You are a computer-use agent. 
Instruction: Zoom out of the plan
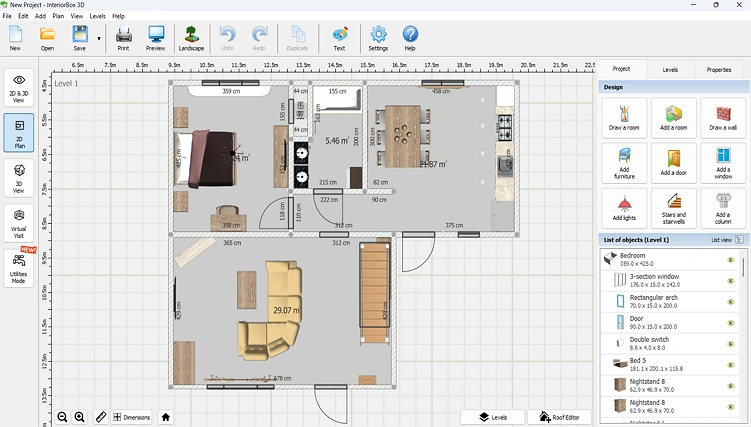62,417
